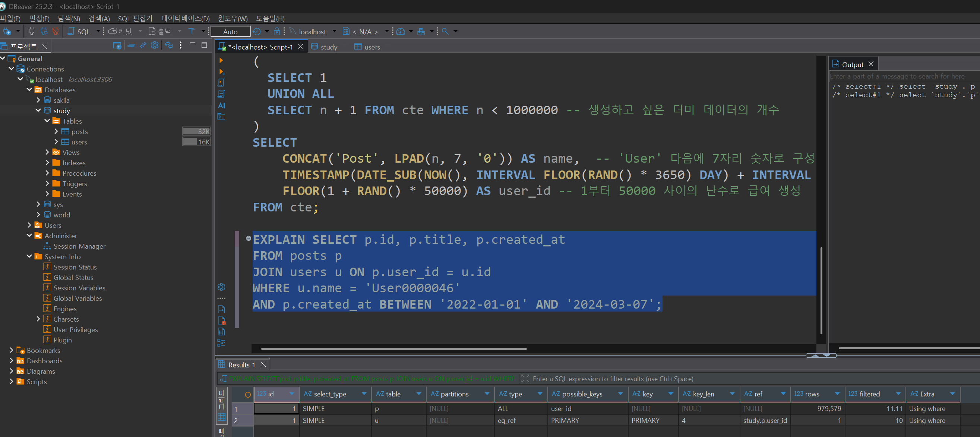980x437 pixels.
Task: Toggle Link with editor in the project panel
Action: pyautogui.click(x=143, y=46)
